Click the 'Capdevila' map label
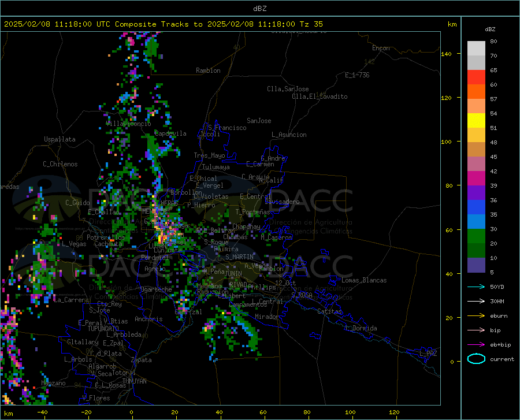520x420 pixels. coord(170,133)
